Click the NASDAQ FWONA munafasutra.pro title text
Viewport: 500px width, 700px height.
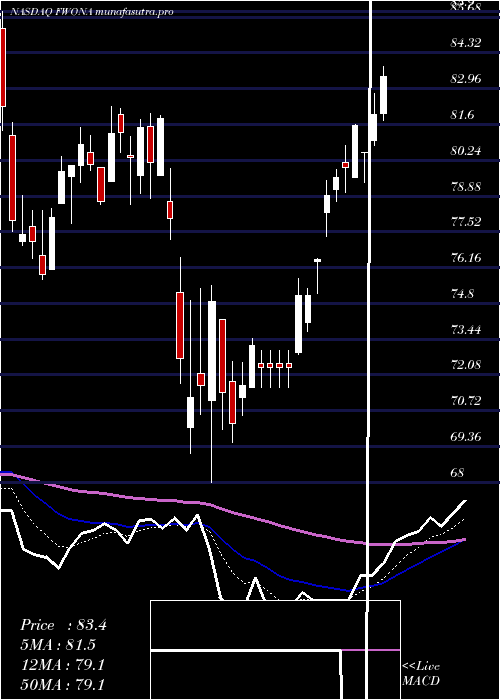91,12
